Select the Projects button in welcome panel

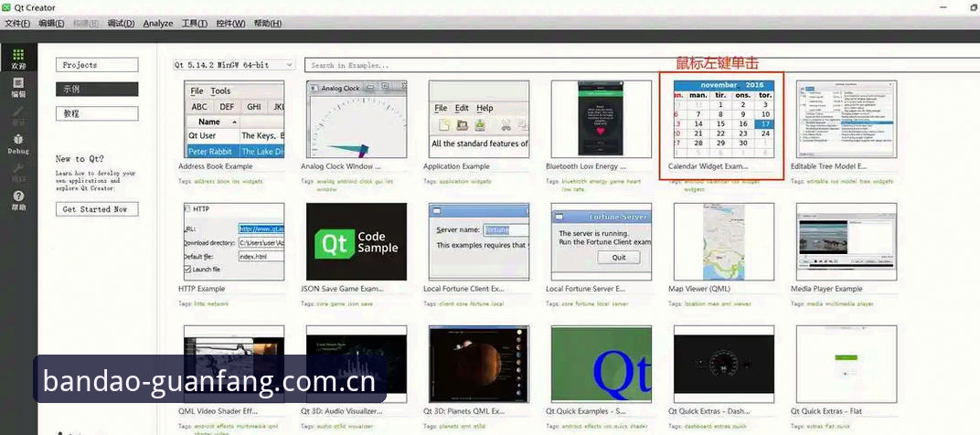(x=97, y=65)
